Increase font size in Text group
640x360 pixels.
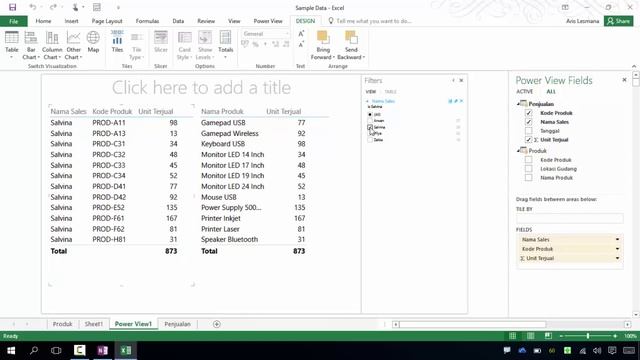(x=301, y=34)
